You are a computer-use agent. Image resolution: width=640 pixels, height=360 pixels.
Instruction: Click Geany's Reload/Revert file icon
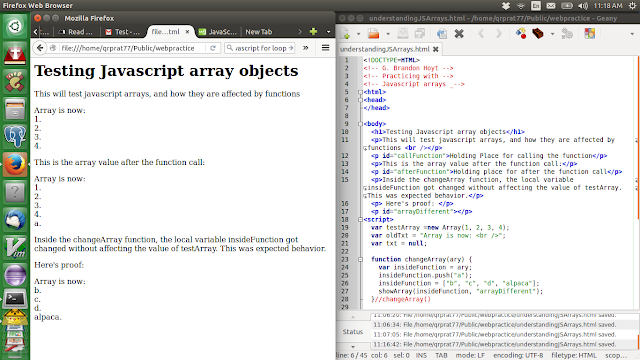(x=442, y=33)
